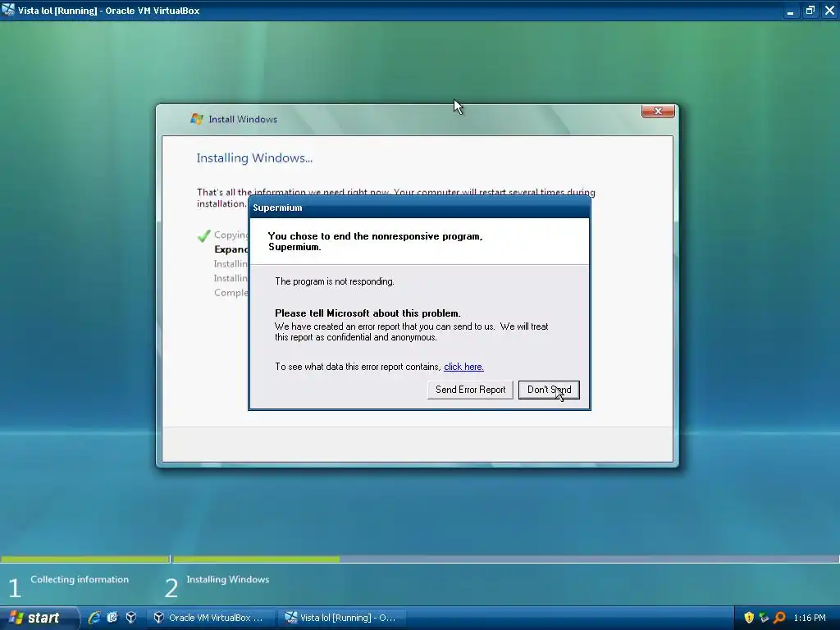Close the Vista lol VirtualBox window

829,11
